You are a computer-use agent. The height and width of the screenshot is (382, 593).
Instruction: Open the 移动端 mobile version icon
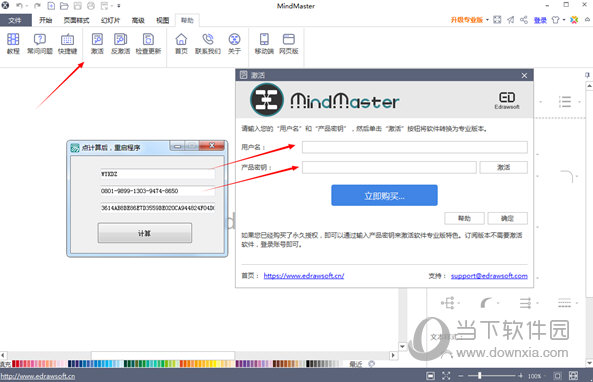[264, 43]
